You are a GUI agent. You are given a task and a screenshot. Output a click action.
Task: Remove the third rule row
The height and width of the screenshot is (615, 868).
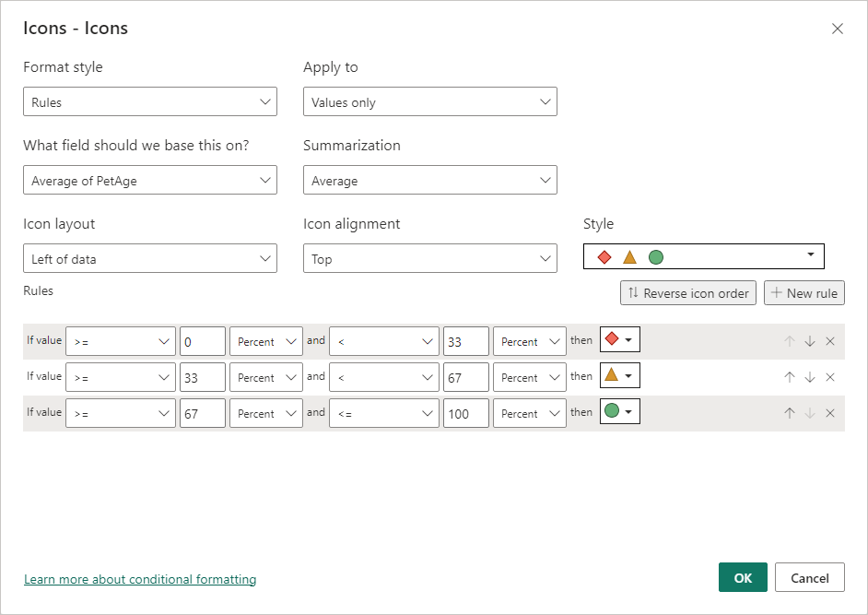[x=829, y=413]
